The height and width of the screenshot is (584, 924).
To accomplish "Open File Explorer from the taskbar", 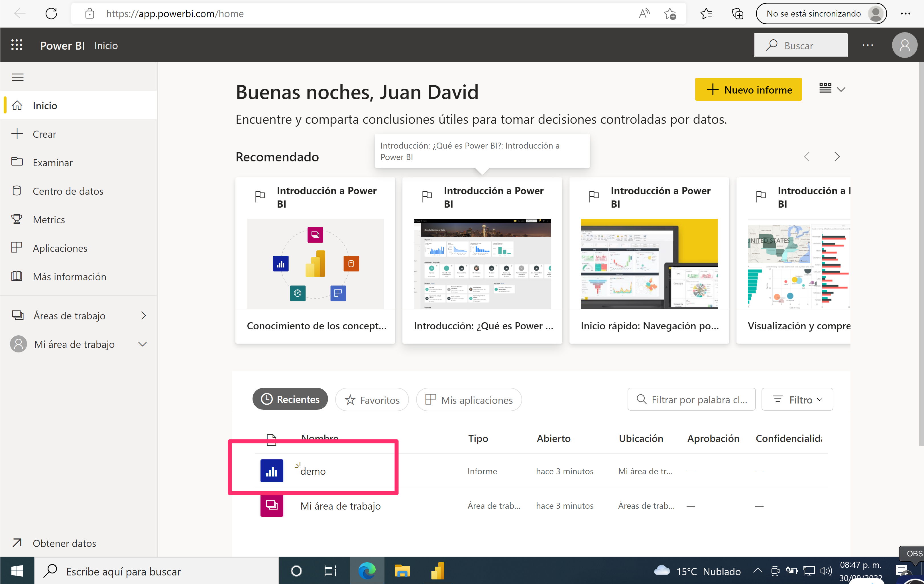I will (402, 571).
